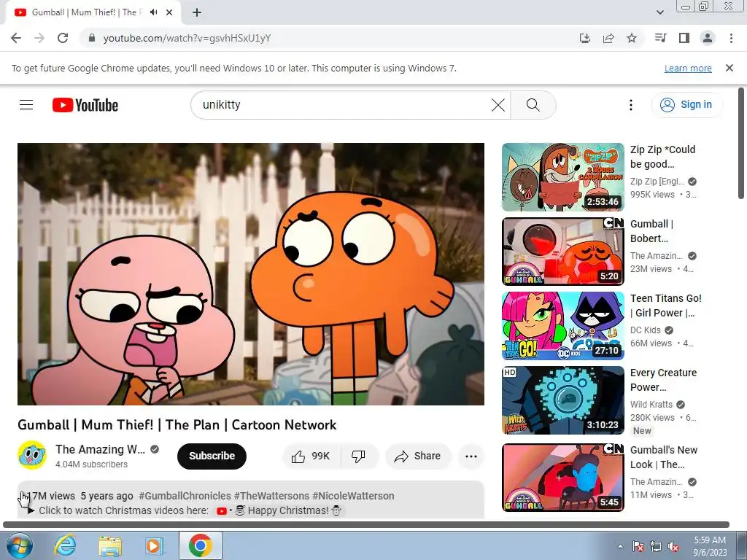Open Chrome three-dot menu
This screenshot has width=747, height=560.
click(x=731, y=38)
